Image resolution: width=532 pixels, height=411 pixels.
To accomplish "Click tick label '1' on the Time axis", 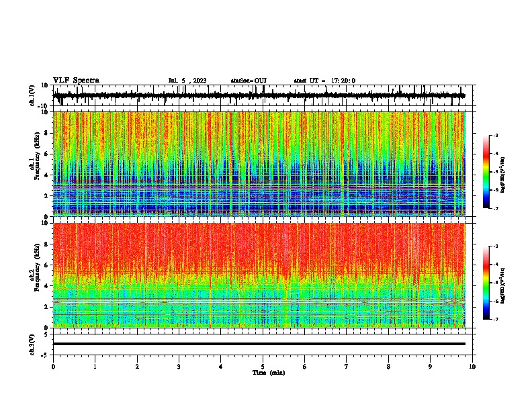I will (95, 367).
